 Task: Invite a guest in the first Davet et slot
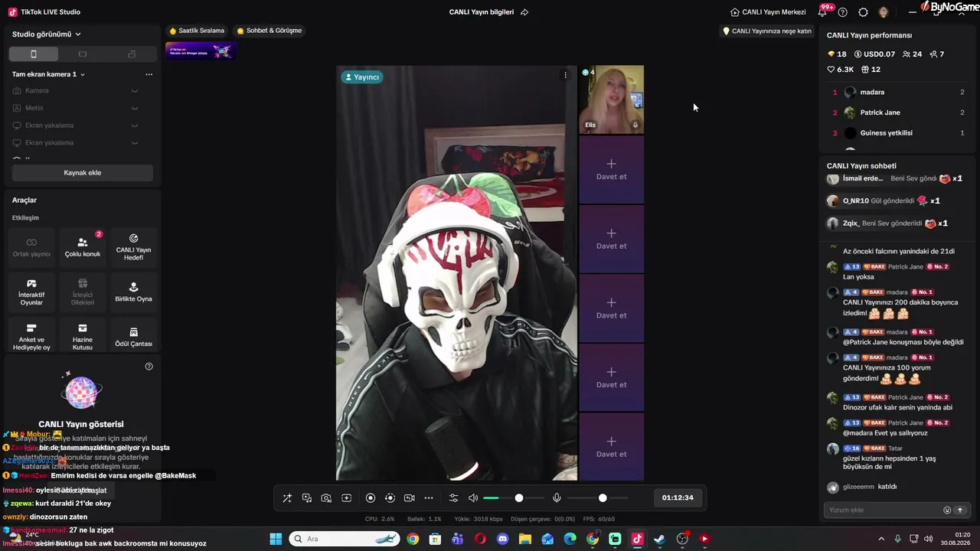pos(611,170)
